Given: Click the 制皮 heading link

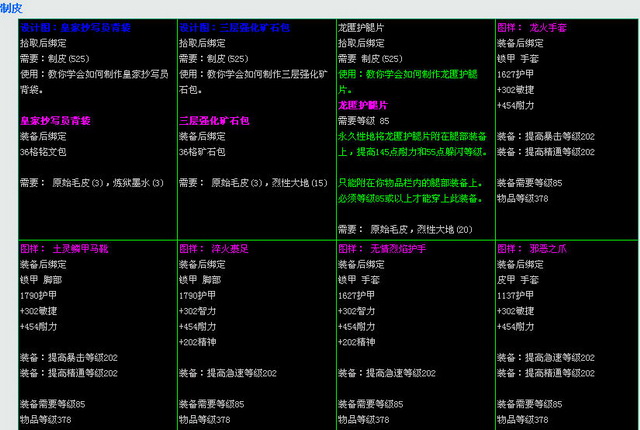Looking at the screenshot, I should (x=12, y=7).
